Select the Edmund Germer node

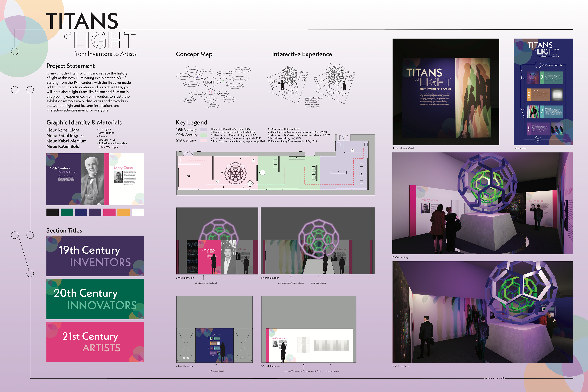[x=239, y=79]
